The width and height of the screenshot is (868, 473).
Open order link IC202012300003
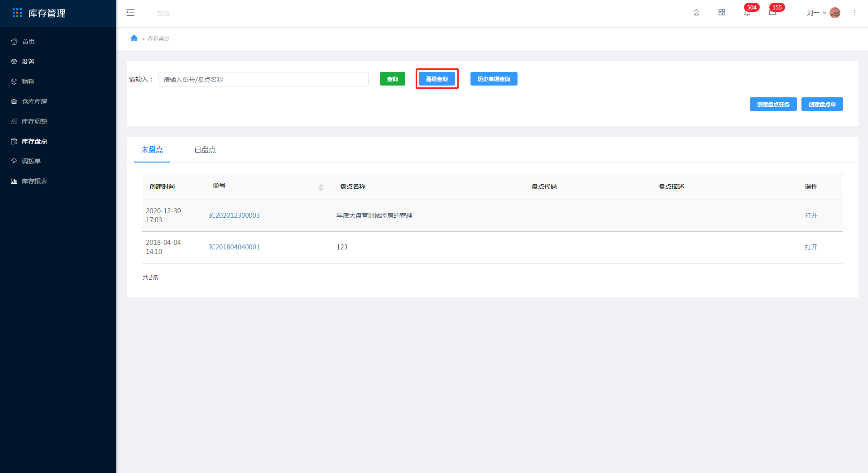[x=234, y=215]
